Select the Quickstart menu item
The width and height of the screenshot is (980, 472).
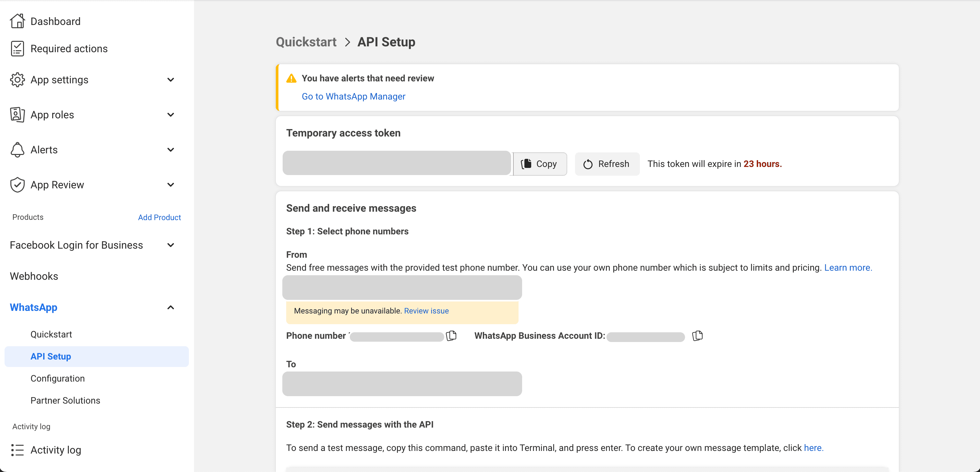pyautogui.click(x=51, y=333)
